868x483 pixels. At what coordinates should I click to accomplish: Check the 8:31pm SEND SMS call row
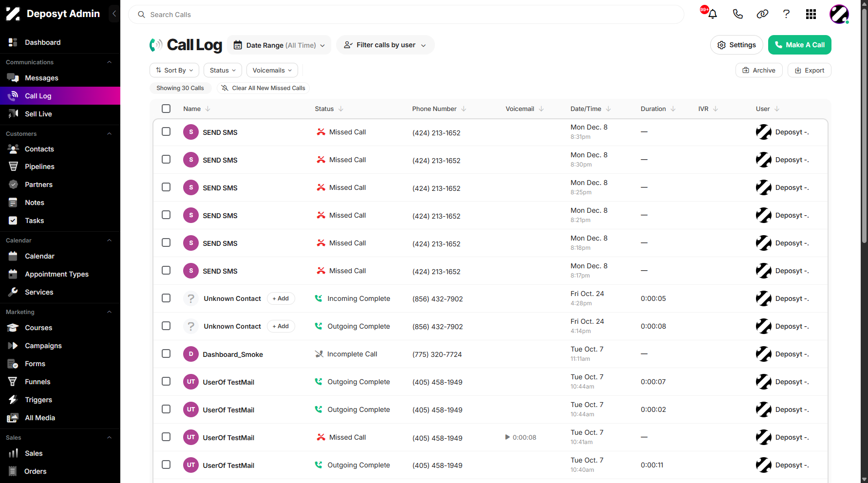[166, 131]
